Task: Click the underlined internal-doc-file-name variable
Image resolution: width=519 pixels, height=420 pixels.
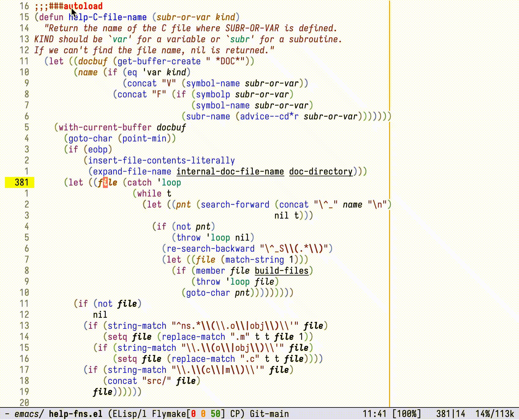Action: pyautogui.click(x=230, y=171)
